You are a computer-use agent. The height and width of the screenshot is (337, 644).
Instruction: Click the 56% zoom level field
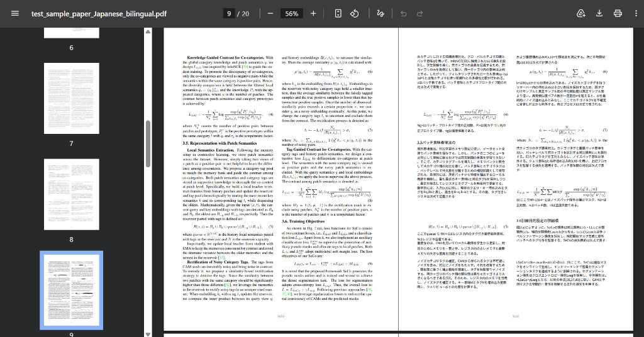(x=292, y=14)
